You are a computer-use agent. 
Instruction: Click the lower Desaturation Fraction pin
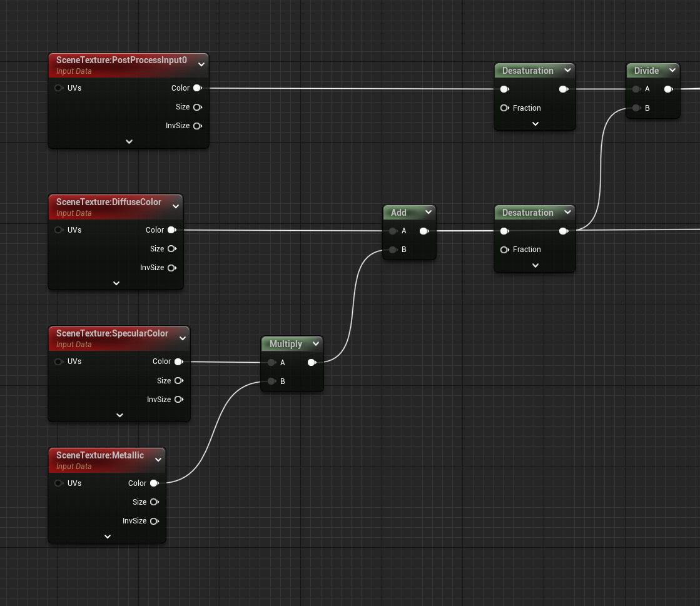(x=504, y=250)
